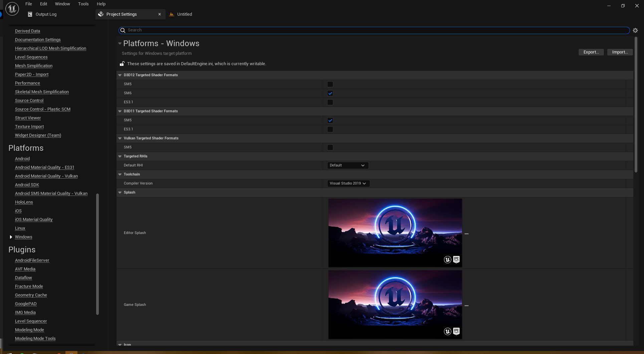The width and height of the screenshot is (644, 354).
Task: Click the settings Search field
Action: click(x=374, y=30)
